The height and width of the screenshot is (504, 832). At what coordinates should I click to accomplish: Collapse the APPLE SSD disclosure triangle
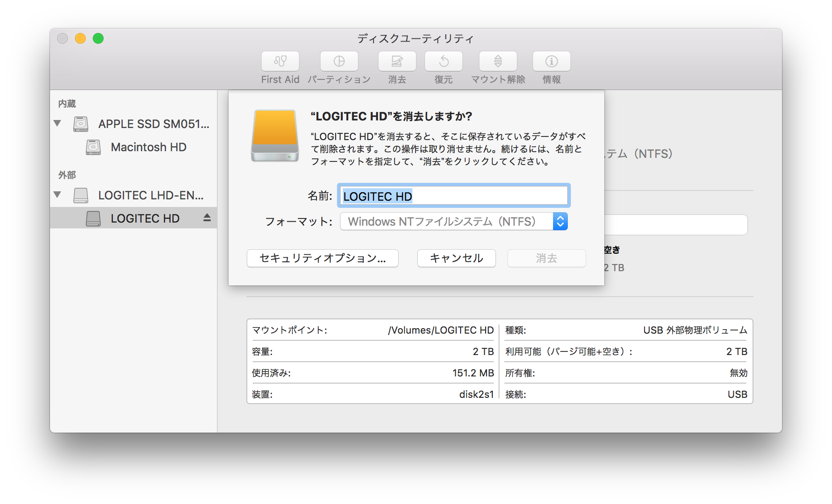(57, 123)
